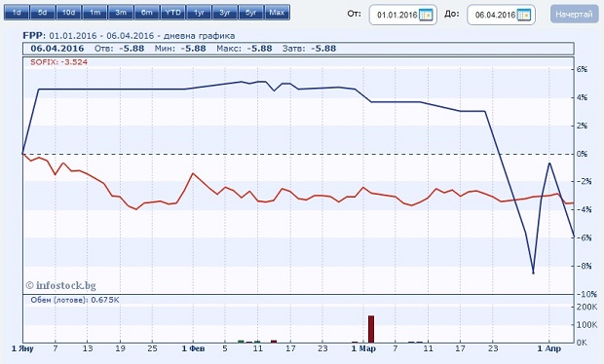The image size is (604, 364).
Task: Click the Начертай draw button
Action: tap(574, 15)
